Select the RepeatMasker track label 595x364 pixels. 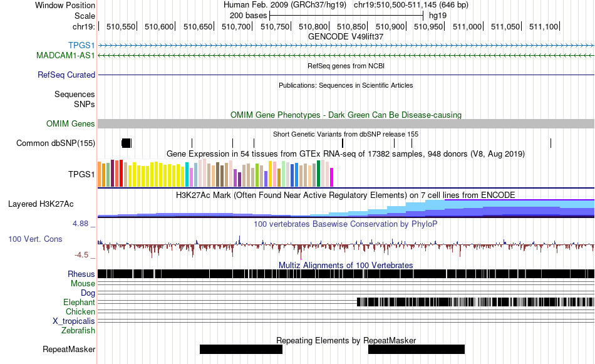click(69, 349)
